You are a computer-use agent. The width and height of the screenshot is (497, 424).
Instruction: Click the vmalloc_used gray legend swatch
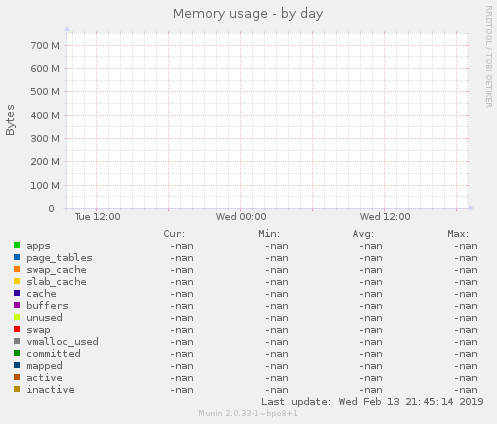coord(17,341)
